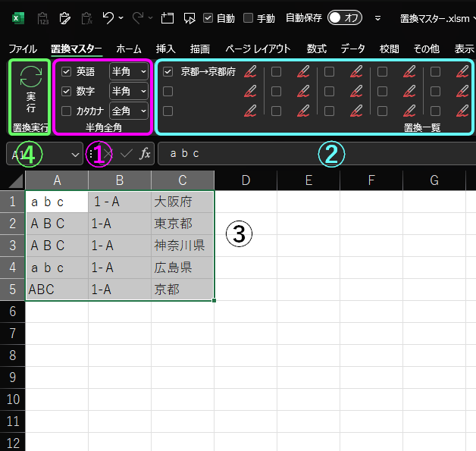Click top-row pen icon of second replacement group
Screen dimensions: 476x451
pyautogui.click(x=303, y=71)
